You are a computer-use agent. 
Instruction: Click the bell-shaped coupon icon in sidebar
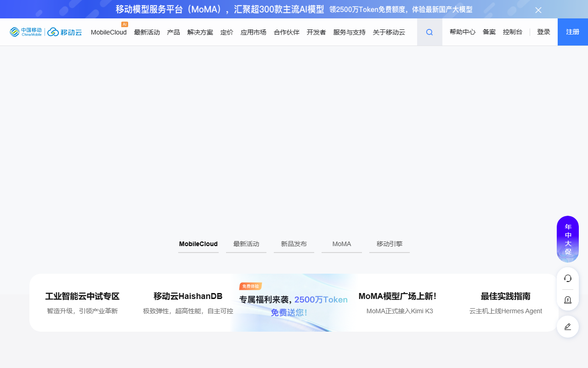tap(568, 300)
